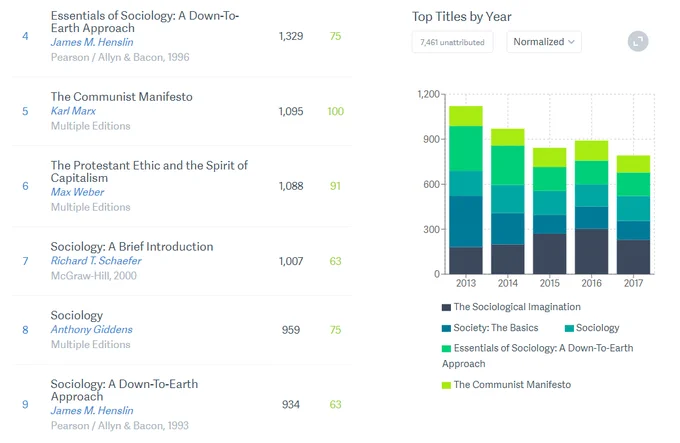Open author Max Weber link
Image resolution: width=680 pixels, height=443 pixels.
pos(78,192)
